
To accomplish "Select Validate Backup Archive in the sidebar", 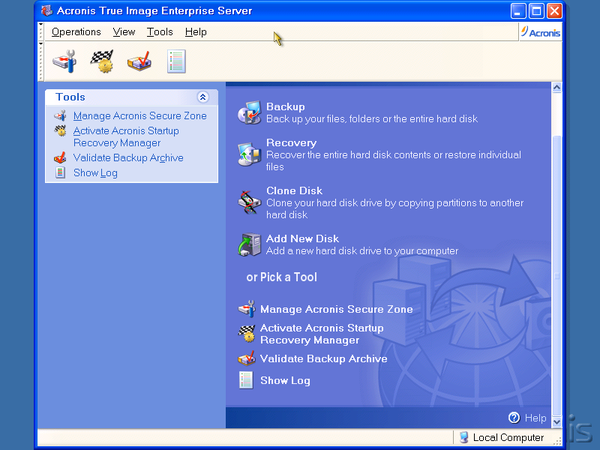I will tap(128, 158).
